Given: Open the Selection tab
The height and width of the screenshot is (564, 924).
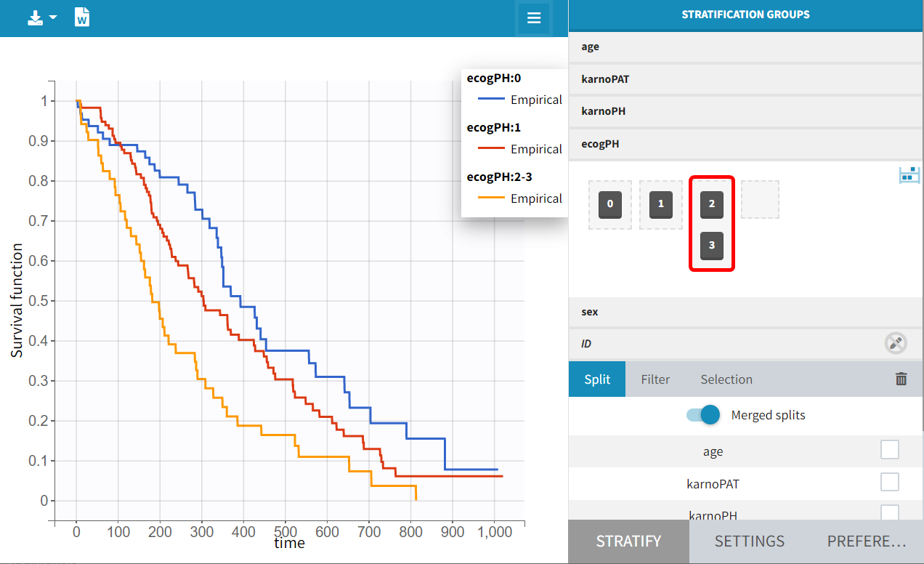Looking at the screenshot, I should click(x=726, y=379).
